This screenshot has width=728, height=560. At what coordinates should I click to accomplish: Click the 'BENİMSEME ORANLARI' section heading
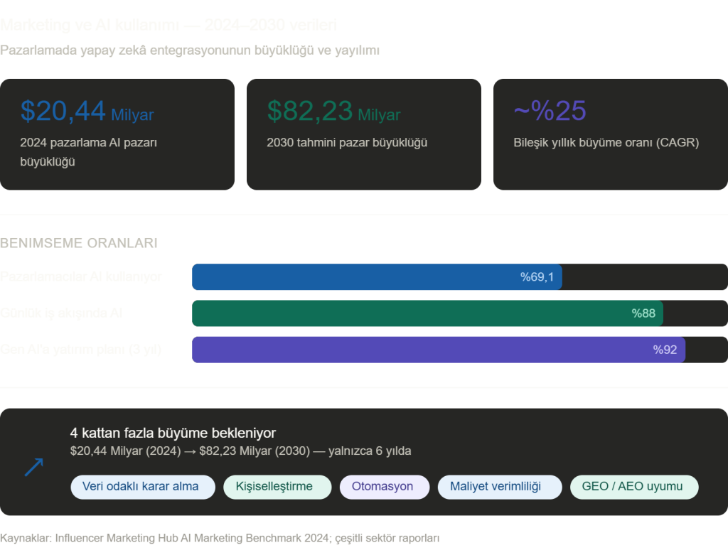79,243
